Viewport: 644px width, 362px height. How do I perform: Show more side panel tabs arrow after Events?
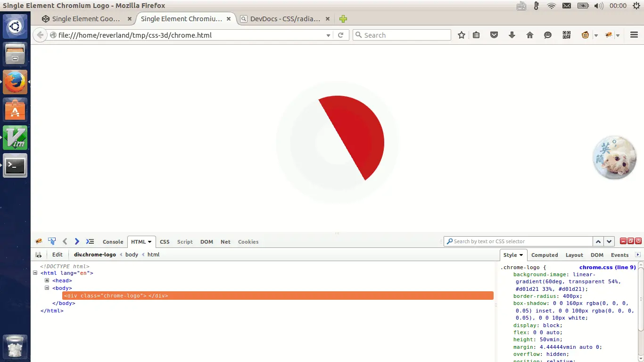(x=638, y=255)
